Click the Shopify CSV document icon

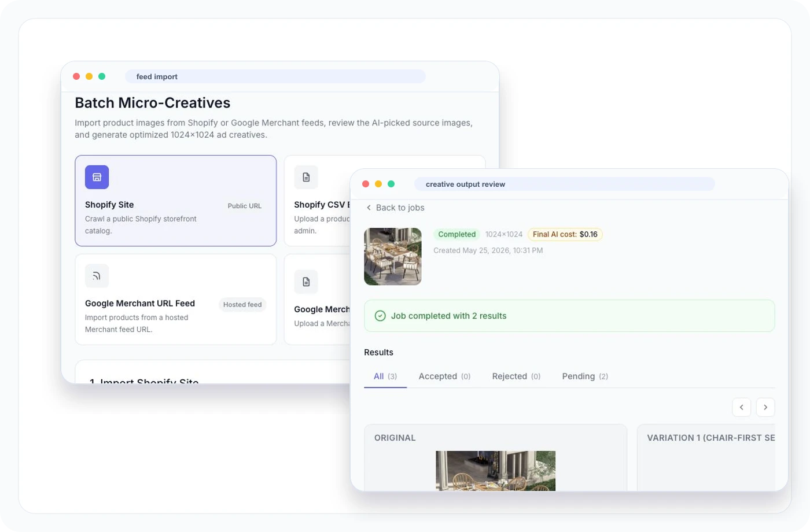(306, 177)
